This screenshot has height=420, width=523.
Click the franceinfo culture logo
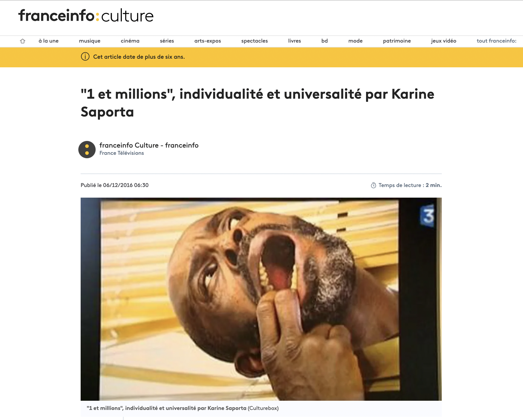click(x=86, y=16)
